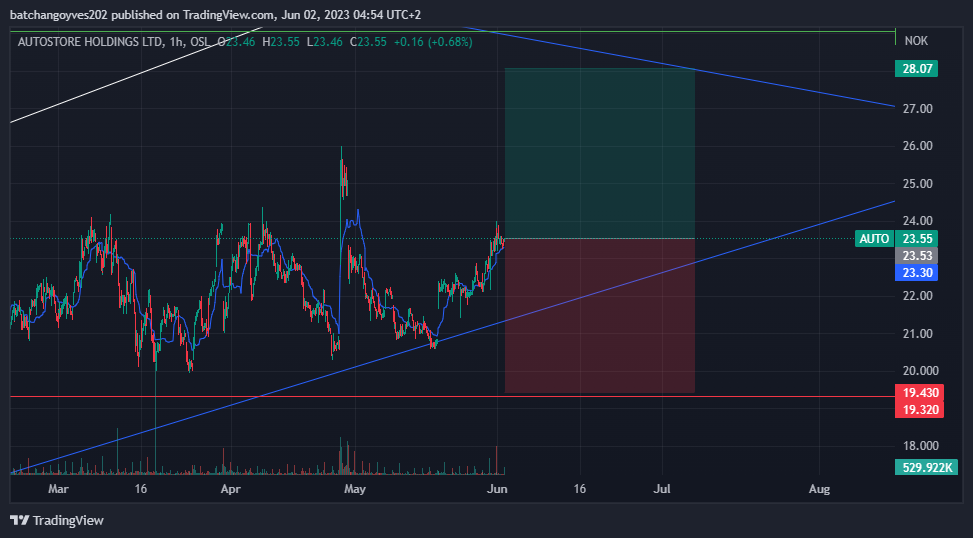Click the 27.00 price axis value
973x538 pixels.
[917, 109]
